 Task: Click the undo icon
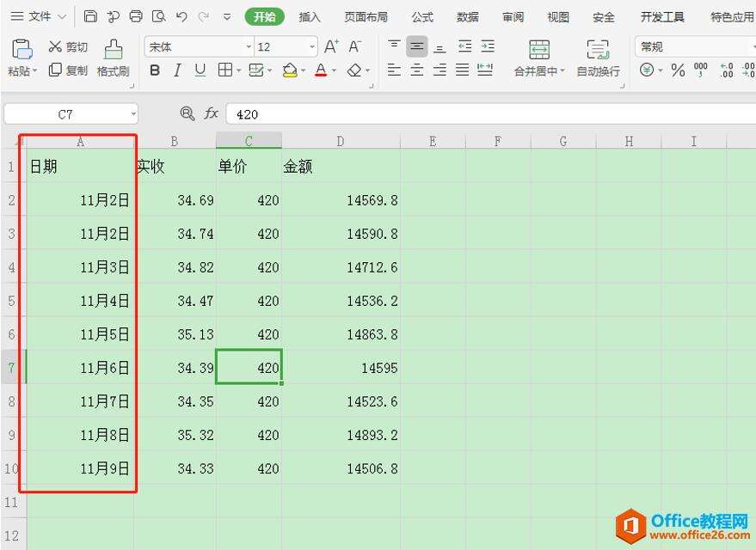181,16
